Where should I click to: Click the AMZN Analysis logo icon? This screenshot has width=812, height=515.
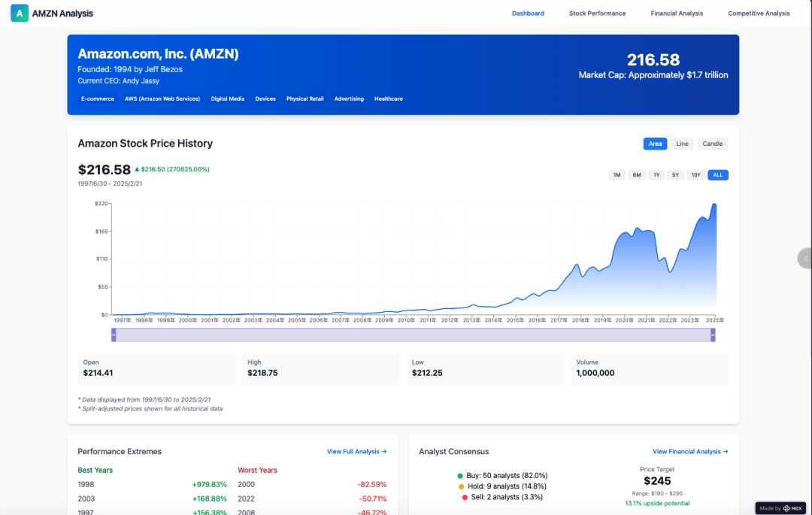[x=19, y=13]
